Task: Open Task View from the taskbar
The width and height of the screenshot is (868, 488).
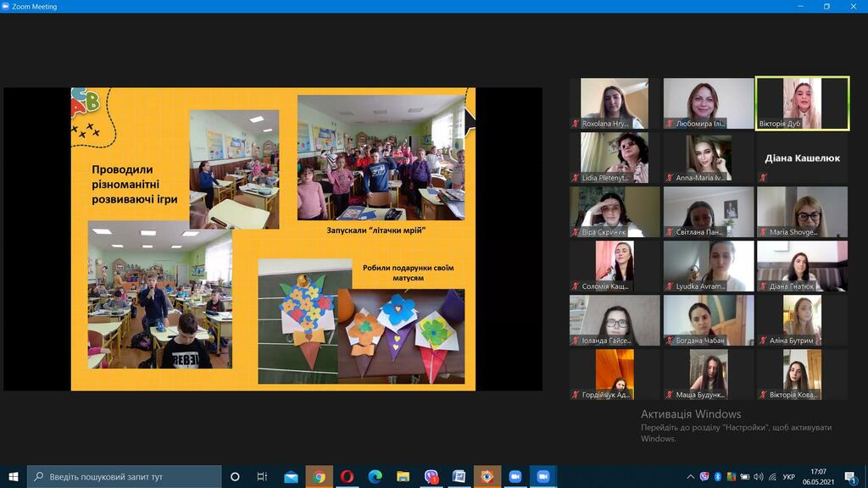Action: click(x=263, y=476)
